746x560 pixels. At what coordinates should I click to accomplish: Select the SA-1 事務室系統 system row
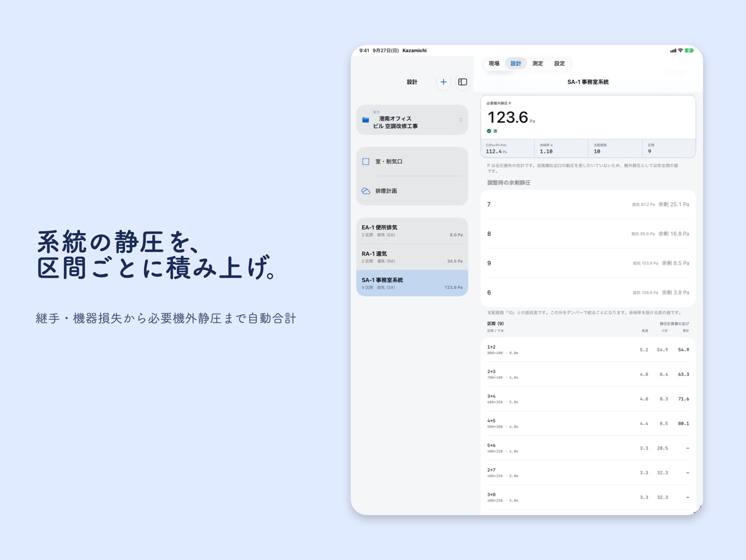[412, 283]
